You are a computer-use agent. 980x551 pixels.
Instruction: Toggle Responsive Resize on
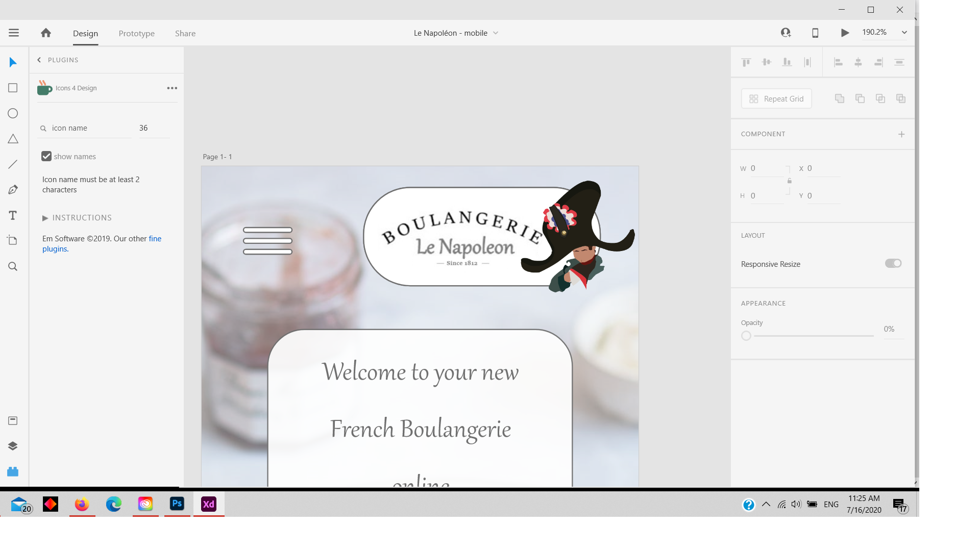[893, 263]
